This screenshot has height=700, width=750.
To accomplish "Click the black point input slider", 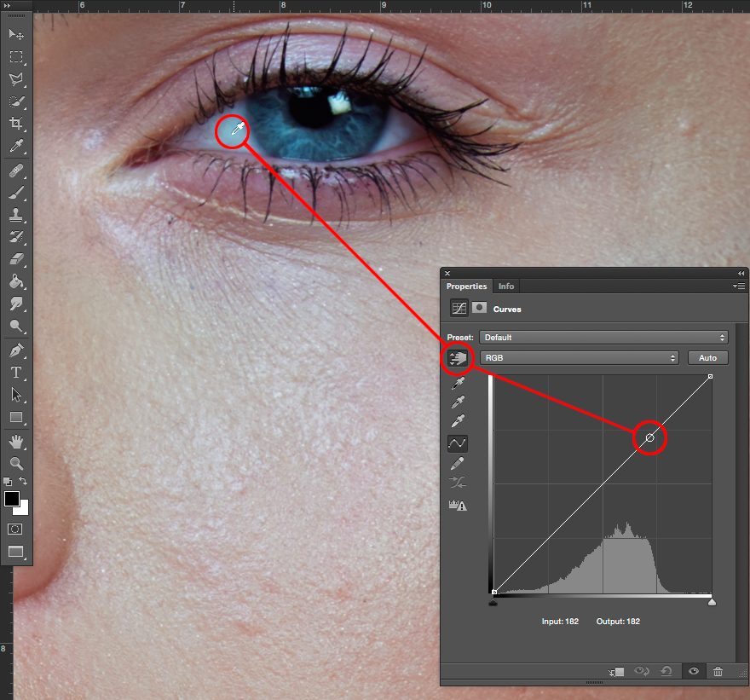I will click(493, 603).
